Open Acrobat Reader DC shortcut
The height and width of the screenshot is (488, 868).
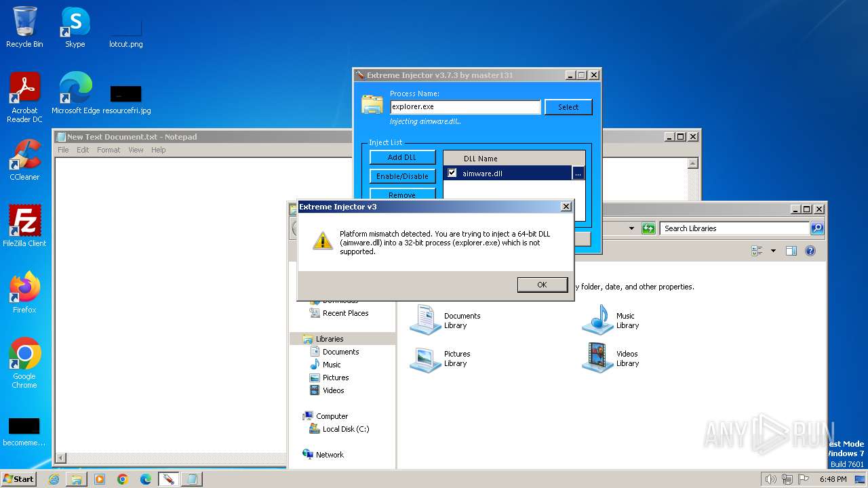[24, 98]
